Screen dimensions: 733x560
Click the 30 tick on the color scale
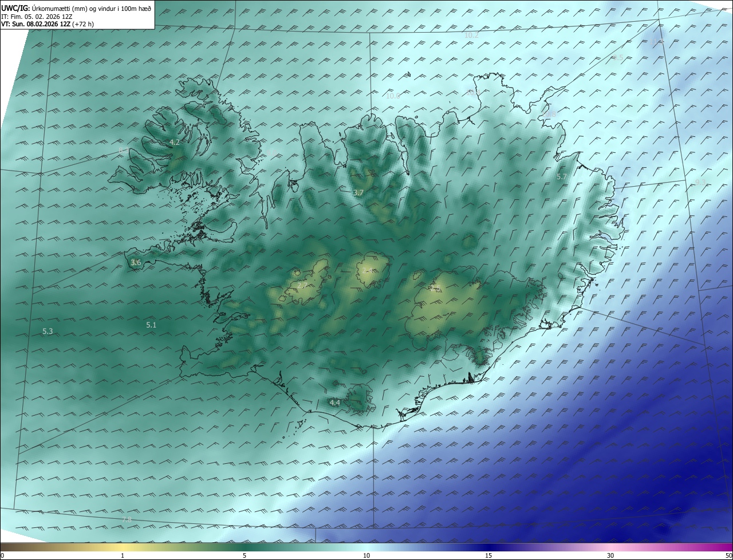point(610,555)
